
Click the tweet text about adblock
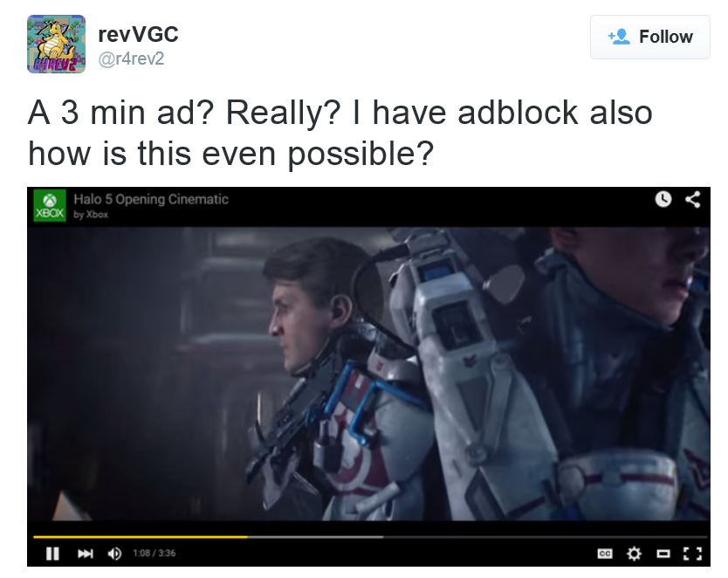pyautogui.click(x=340, y=133)
